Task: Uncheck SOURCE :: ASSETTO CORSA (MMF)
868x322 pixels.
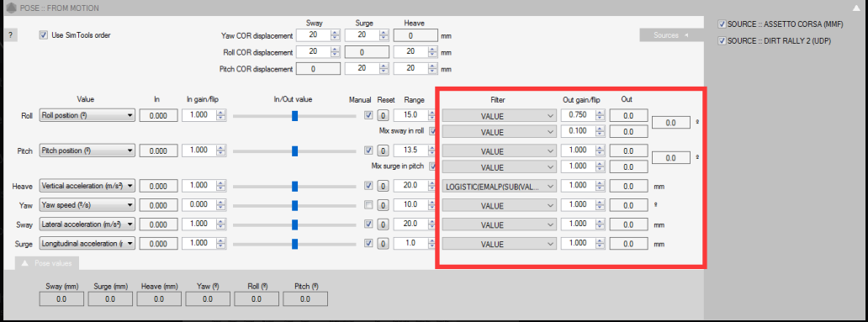Action: point(722,24)
